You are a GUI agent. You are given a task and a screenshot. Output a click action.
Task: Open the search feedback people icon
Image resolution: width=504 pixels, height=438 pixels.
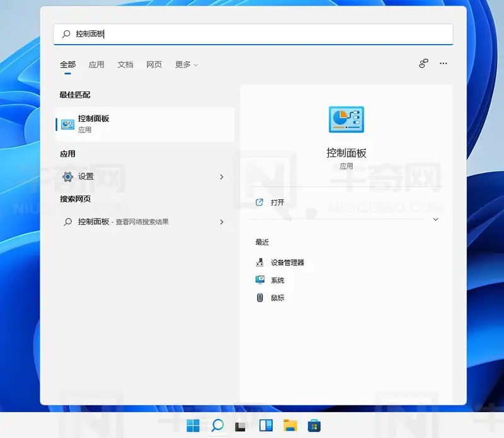[423, 64]
